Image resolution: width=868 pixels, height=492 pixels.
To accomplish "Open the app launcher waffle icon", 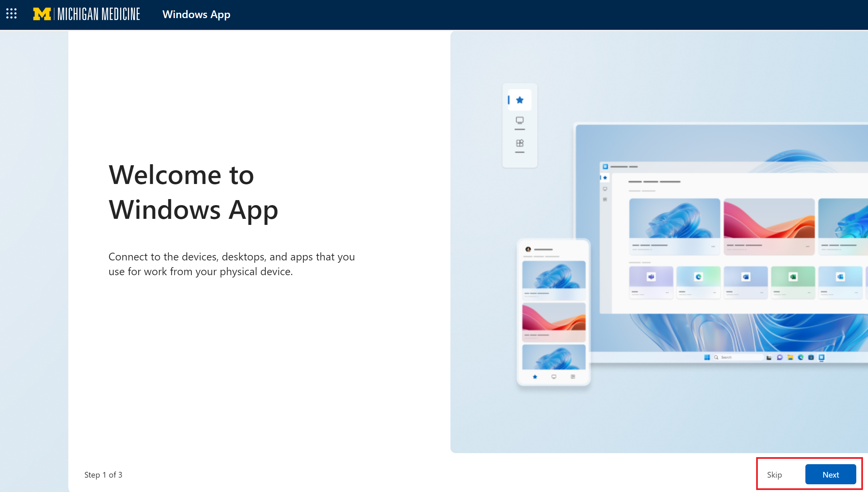I will [x=11, y=14].
